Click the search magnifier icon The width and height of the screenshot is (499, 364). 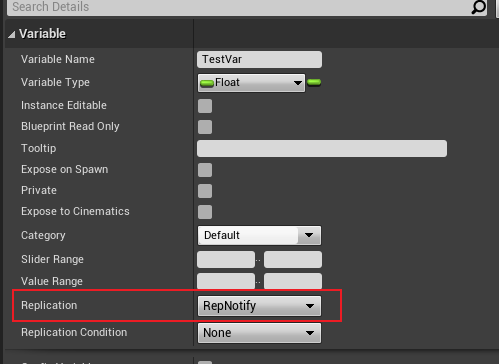tap(479, 7)
